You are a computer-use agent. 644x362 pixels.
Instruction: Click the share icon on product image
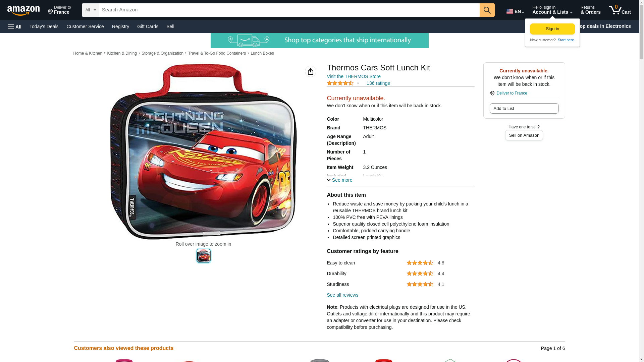311,71
